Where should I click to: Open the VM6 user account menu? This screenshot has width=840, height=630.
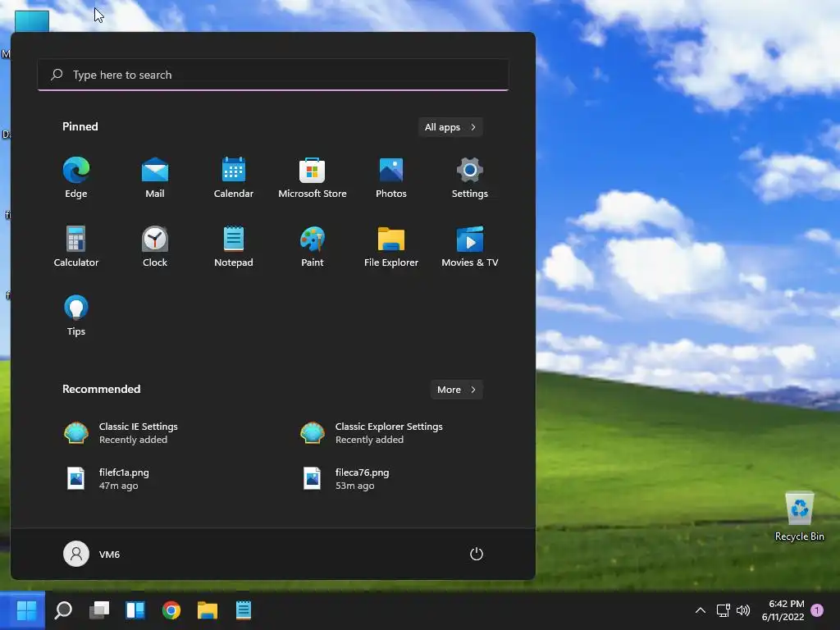coord(92,554)
